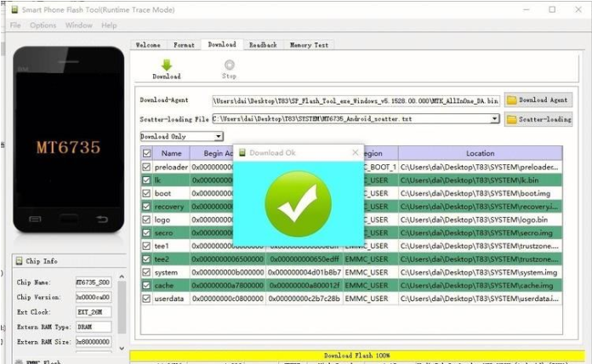Click the Ext Clock EXT_26M field
Image resolution: width=592 pixels, height=364 pixels.
(94, 312)
